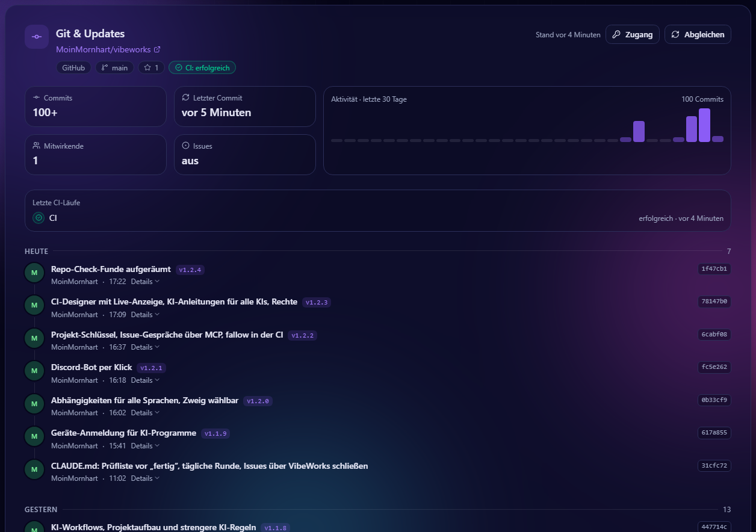Click the Git commit icon beside the title
This screenshot has height=532, width=756.
click(x=37, y=37)
